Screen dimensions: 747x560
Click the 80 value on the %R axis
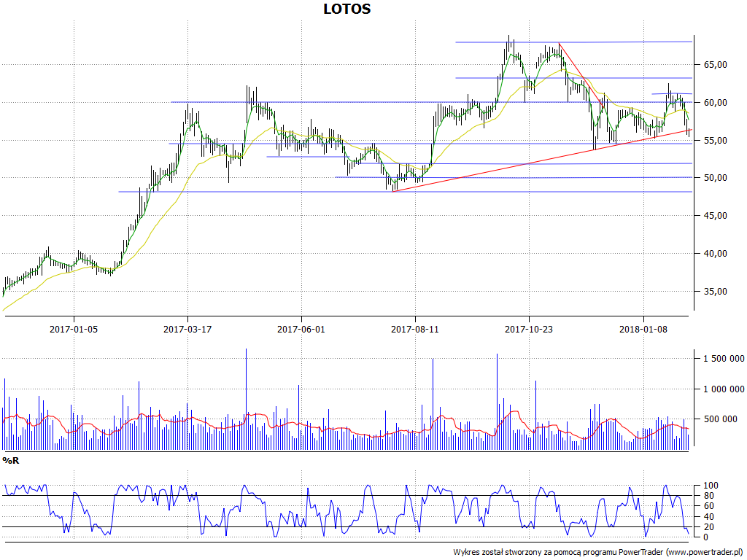click(709, 496)
